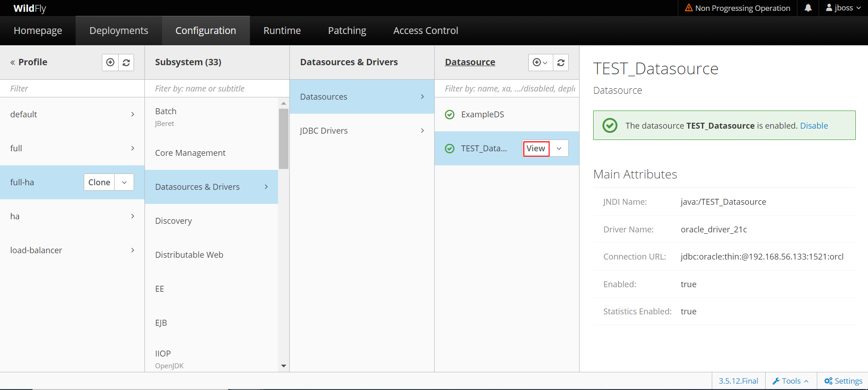Click the green enabled checkmark in alert

click(610, 125)
